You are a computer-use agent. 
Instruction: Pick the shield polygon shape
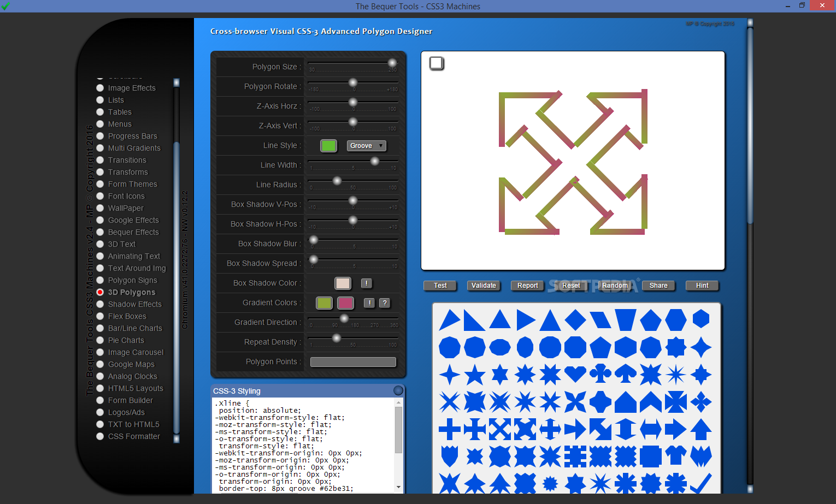[449, 456]
